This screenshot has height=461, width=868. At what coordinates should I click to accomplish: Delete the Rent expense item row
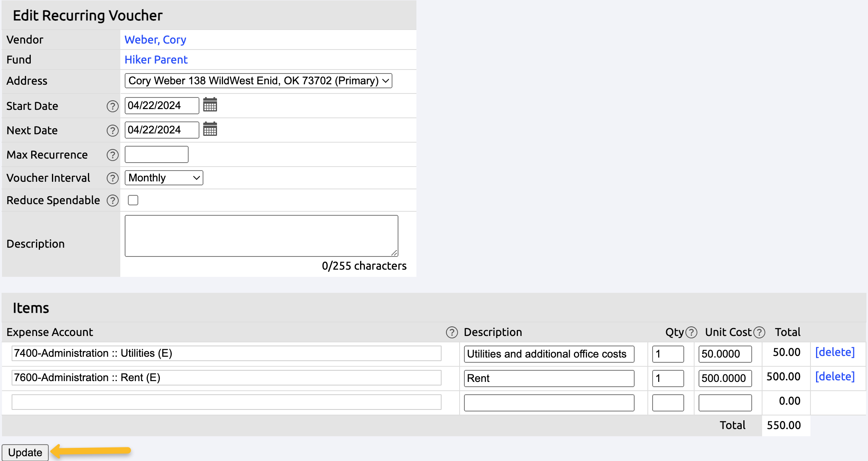pos(834,377)
